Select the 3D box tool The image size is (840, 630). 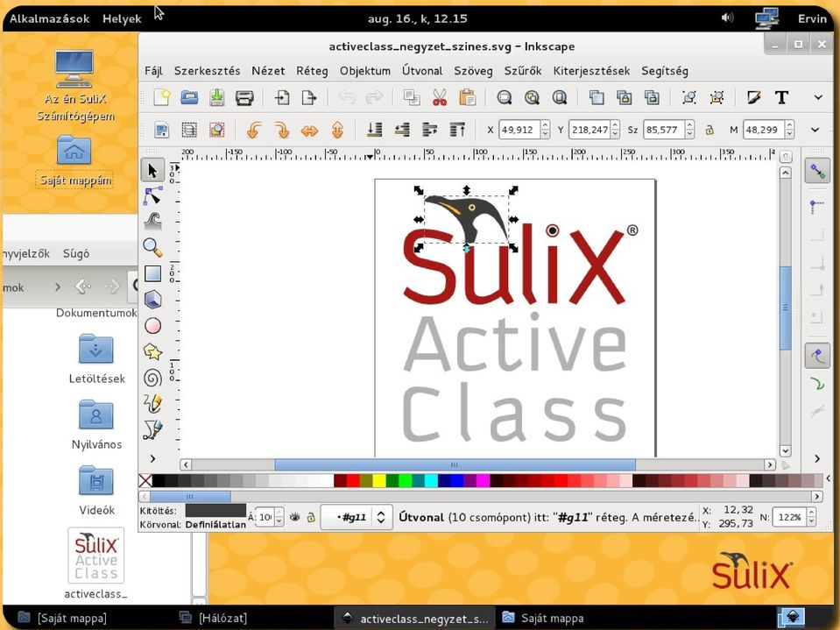[152, 300]
